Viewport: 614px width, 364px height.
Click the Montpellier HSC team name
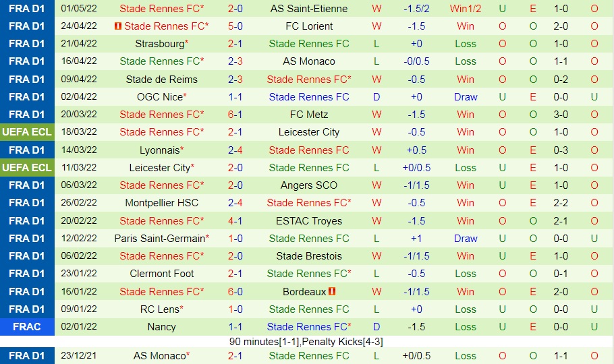161,203
